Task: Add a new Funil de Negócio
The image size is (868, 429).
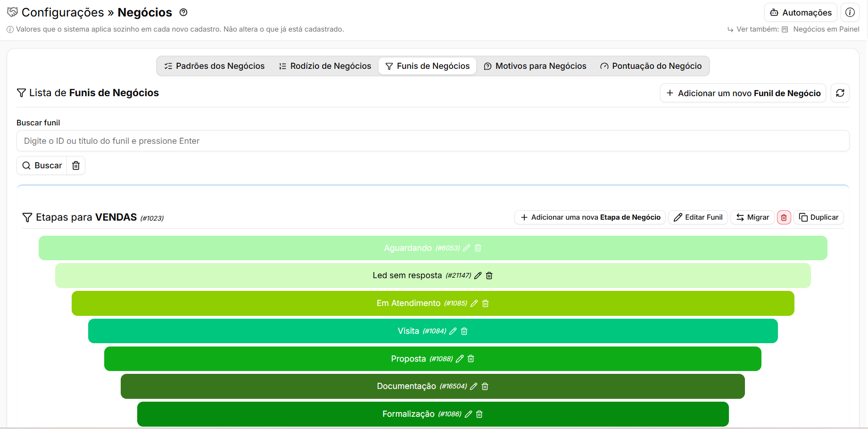Action: pyautogui.click(x=743, y=93)
